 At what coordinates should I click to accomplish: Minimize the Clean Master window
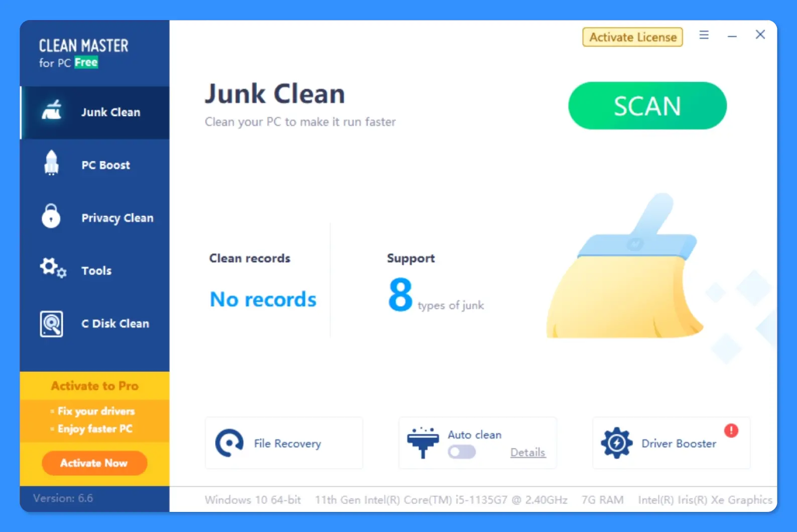pyautogui.click(x=732, y=36)
